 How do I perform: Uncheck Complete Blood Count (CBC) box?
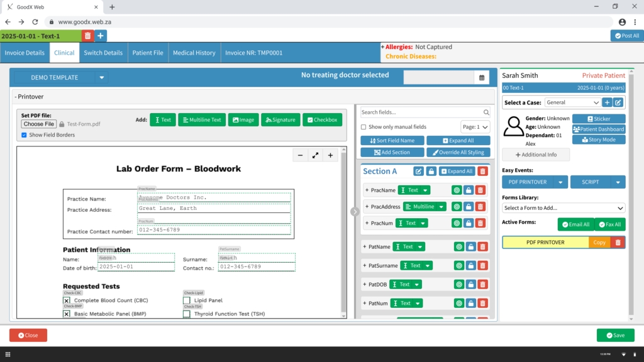point(67,300)
